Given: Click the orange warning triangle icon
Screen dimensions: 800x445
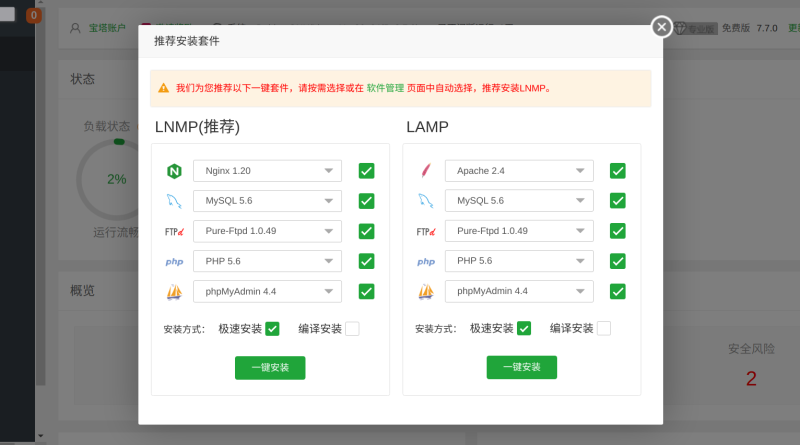Looking at the screenshot, I should [164, 88].
